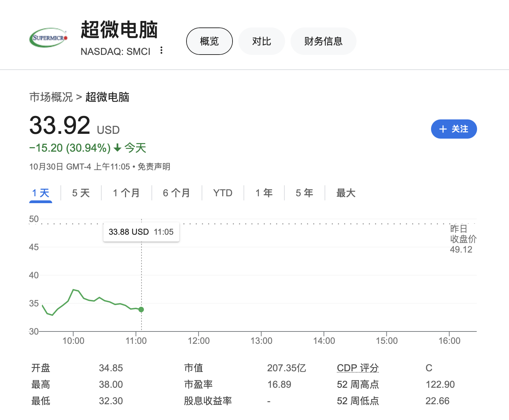Enable the YTD chart range

223,193
